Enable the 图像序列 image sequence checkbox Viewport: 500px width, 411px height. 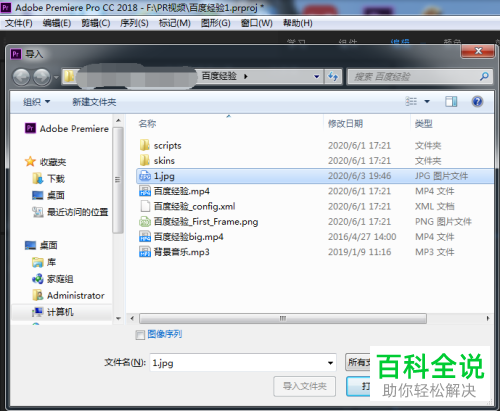coord(140,335)
